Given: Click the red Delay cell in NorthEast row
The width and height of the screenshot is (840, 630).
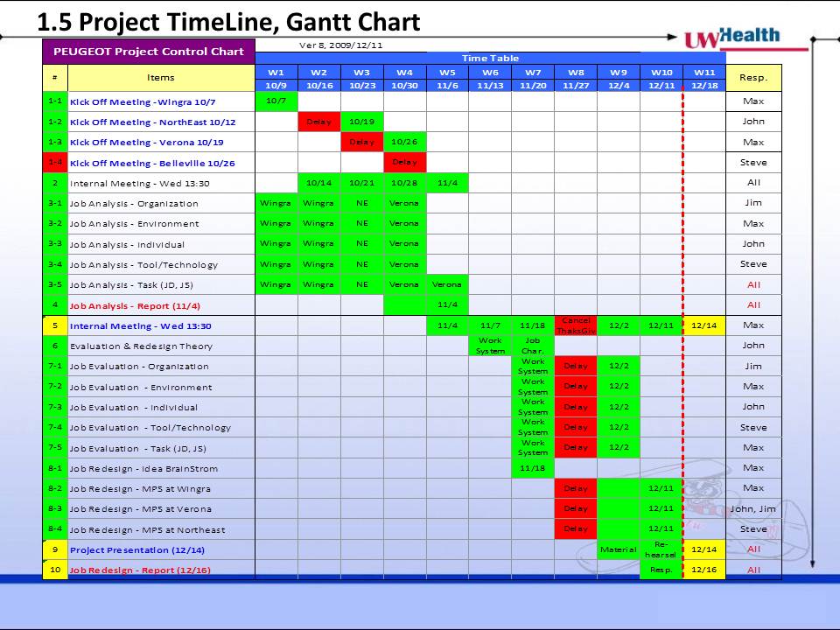Looking at the screenshot, I should pyautogui.click(x=319, y=122).
